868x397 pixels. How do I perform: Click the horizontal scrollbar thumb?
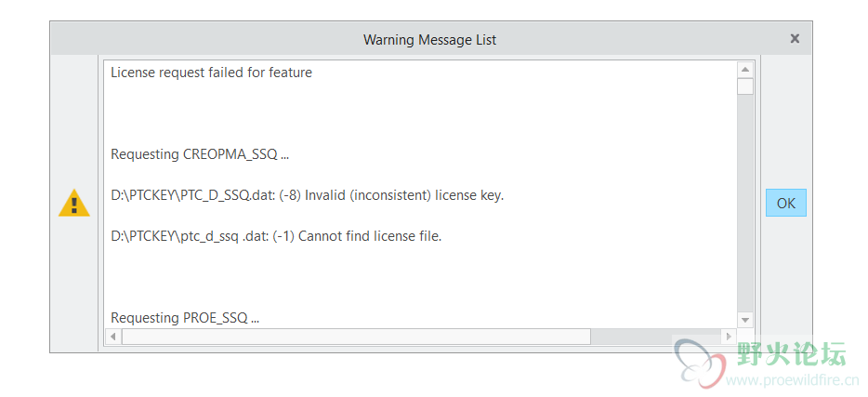click(x=356, y=336)
